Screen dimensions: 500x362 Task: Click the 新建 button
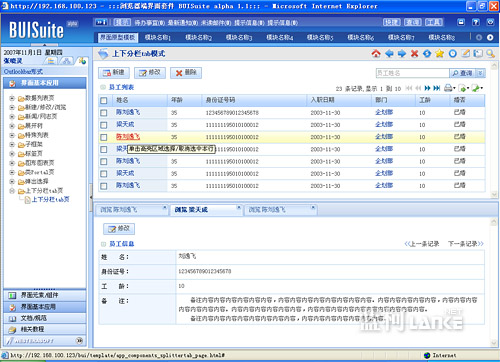[114, 73]
